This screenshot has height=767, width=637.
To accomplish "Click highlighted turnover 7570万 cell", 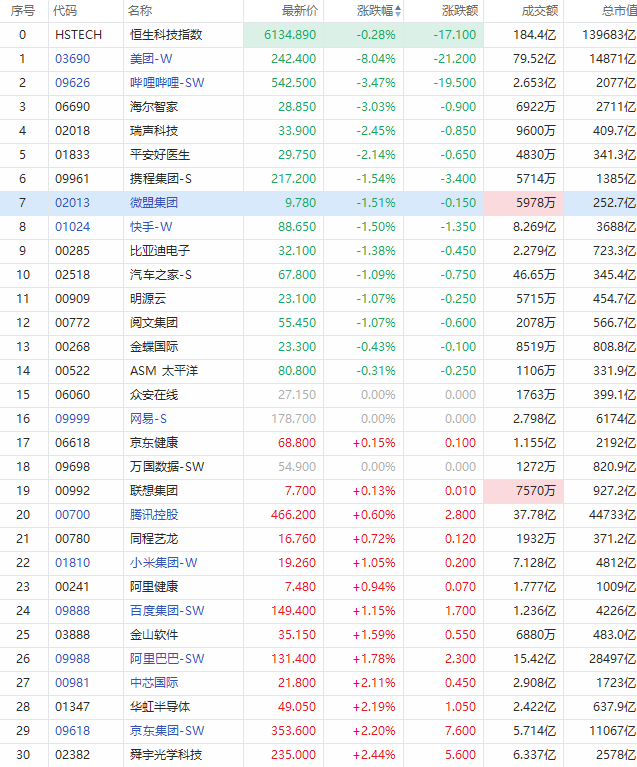I will (x=523, y=491).
